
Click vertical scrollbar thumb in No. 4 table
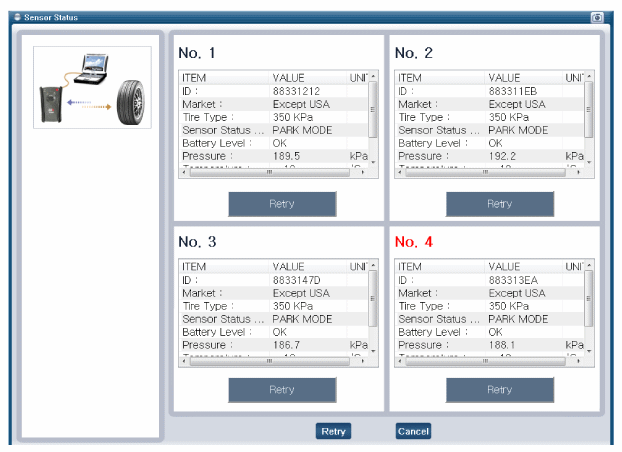tap(589, 298)
